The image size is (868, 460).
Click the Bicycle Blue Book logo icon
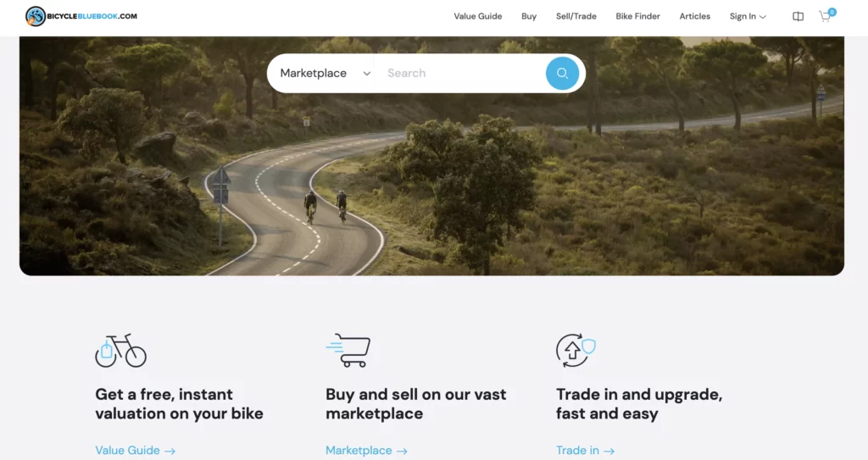36,16
